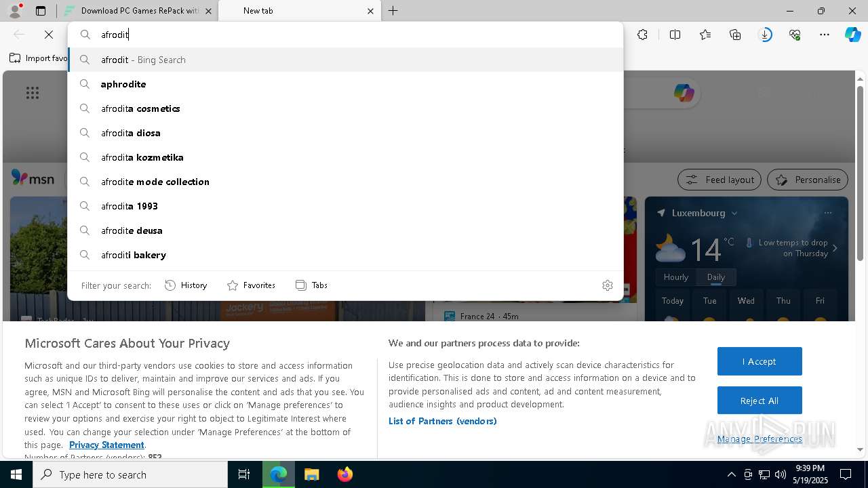Image resolution: width=868 pixels, height=488 pixels.
Task: Open File Explorer from taskbar
Action: (311, 474)
